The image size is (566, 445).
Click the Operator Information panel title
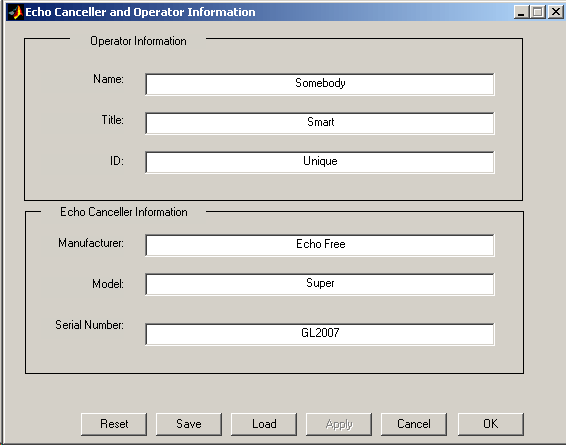coord(138,41)
